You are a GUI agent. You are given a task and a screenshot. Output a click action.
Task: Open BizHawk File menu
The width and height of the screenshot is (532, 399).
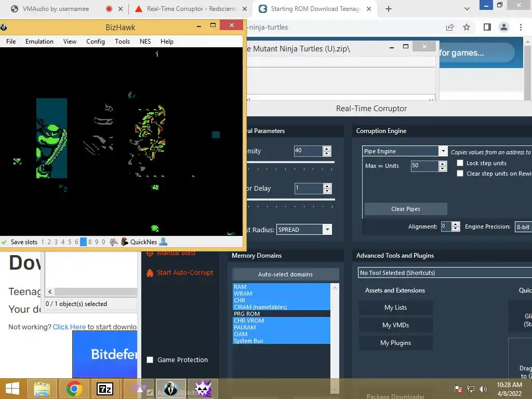11,42
